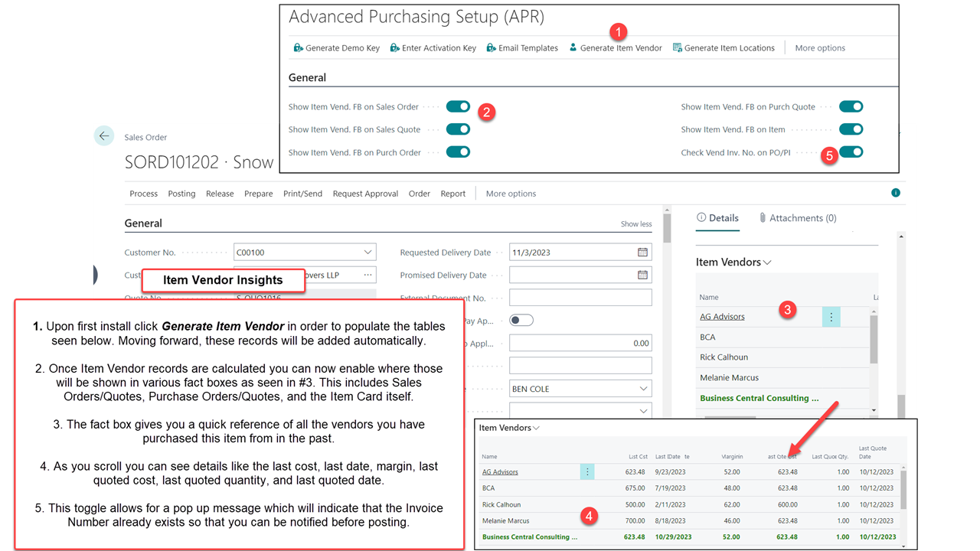Click AG Advisors row options in factbox
This screenshot has height=551, width=980.
click(x=831, y=317)
